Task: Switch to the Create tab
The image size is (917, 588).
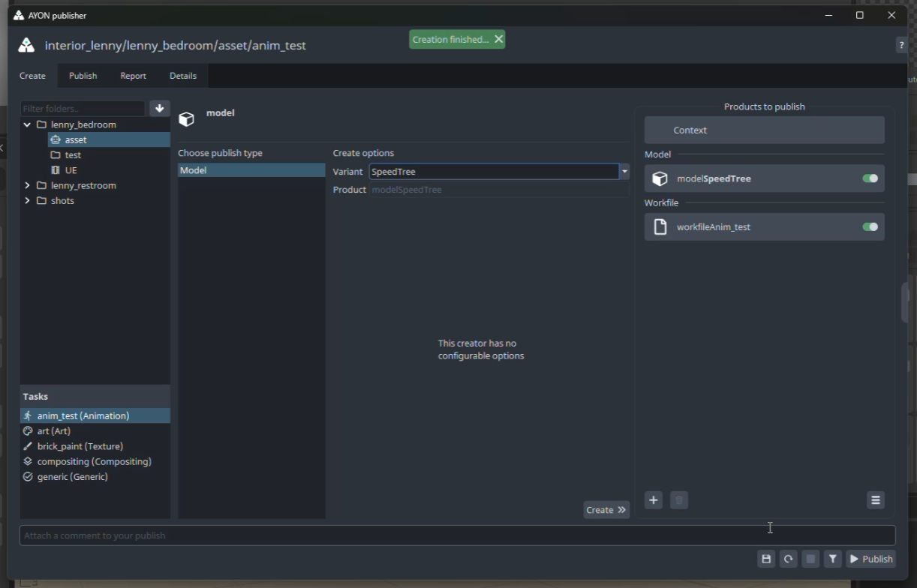Action: (32, 76)
